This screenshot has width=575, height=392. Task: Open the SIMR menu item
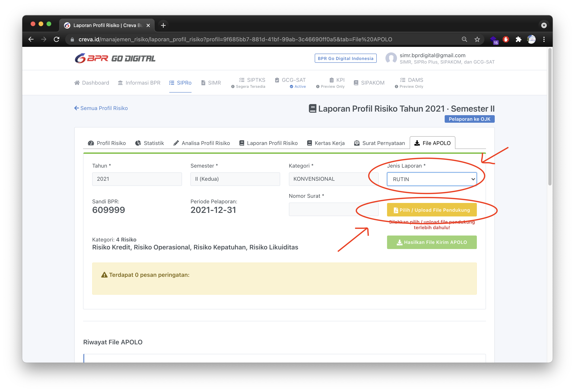[211, 83]
